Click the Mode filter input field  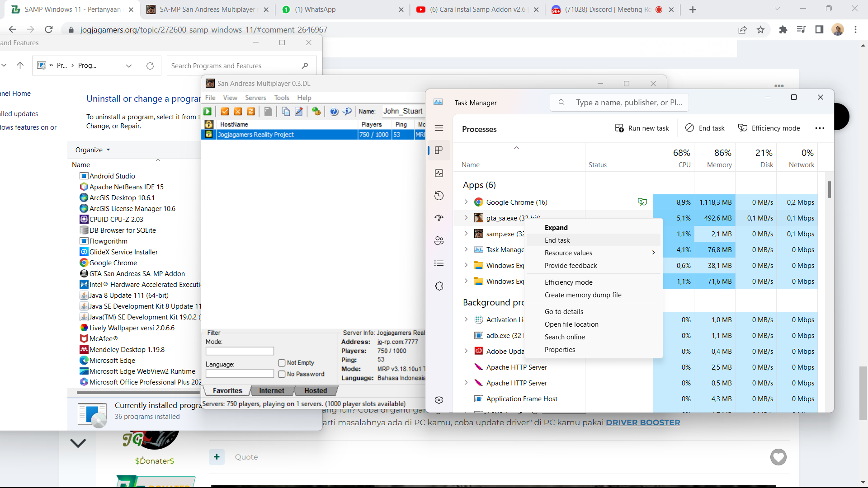pos(240,351)
